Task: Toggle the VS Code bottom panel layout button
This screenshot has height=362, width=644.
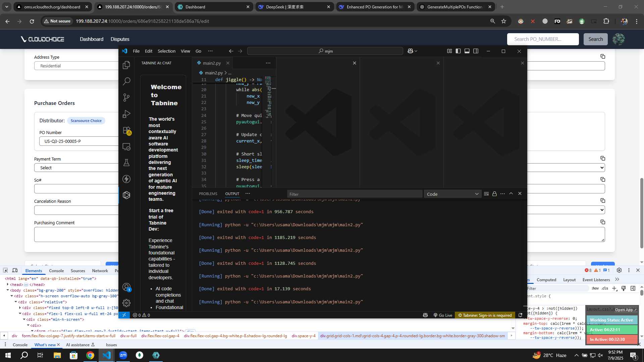Action: click(x=467, y=51)
